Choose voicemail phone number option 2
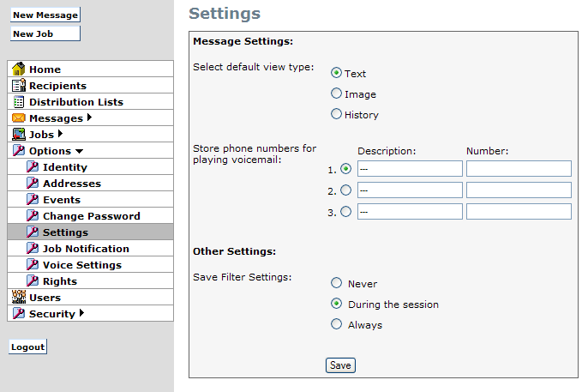The width and height of the screenshot is (588, 392). [x=345, y=190]
